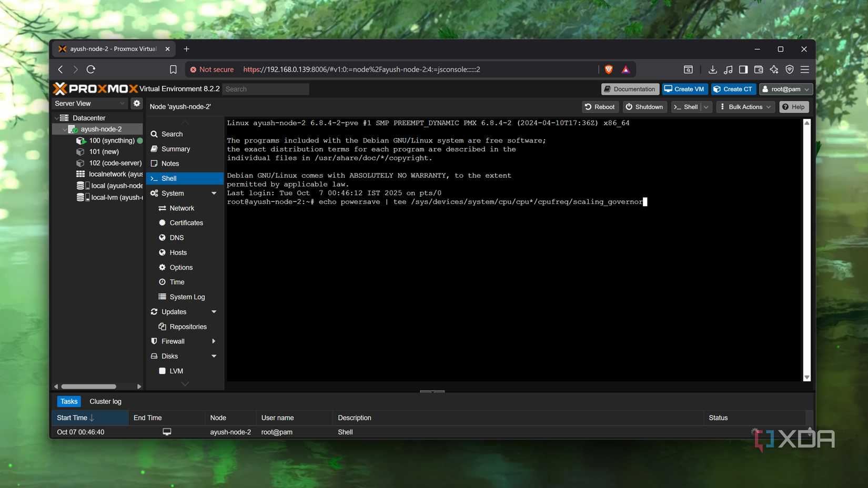Click the Create VM button
The image size is (868, 488).
pyautogui.click(x=684, y=89)
